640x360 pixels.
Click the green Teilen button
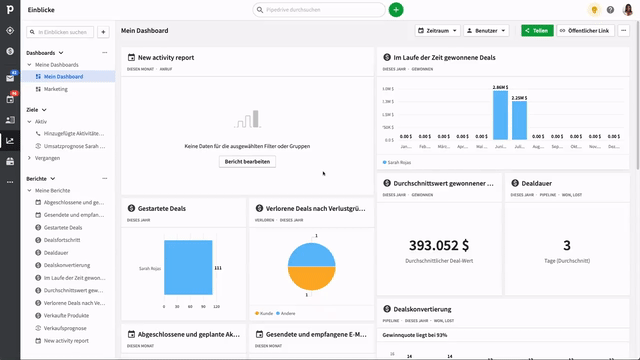click(x=537, y=31)
